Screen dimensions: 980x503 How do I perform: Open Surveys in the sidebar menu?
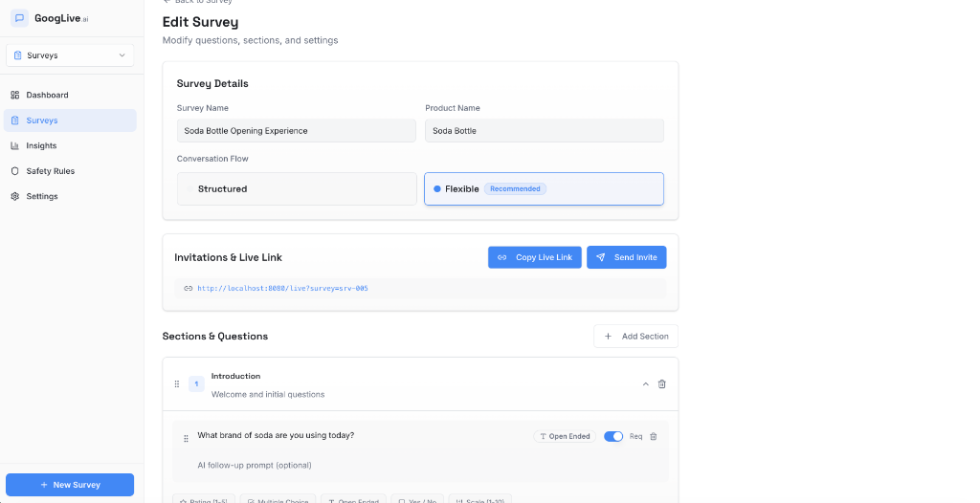pyautogui.click(x=70, y=120)
